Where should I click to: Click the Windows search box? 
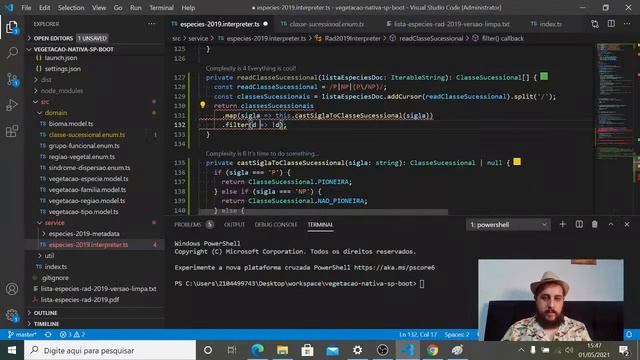point(111,350)
